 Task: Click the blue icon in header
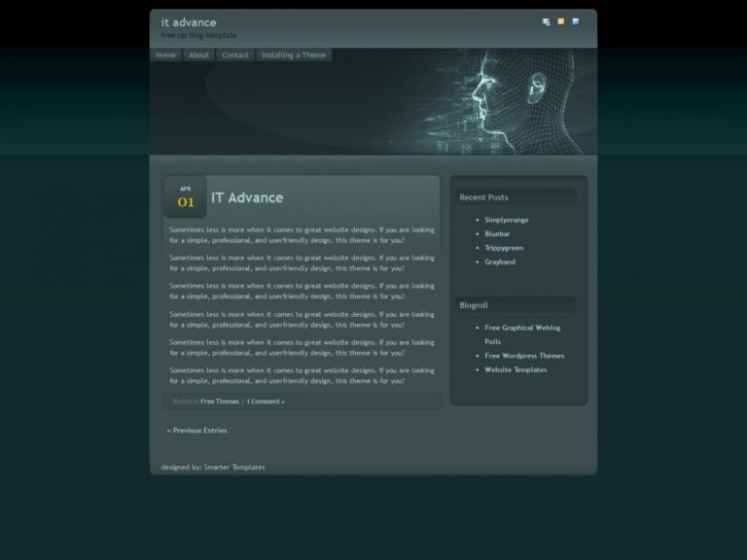coord(575,21)
